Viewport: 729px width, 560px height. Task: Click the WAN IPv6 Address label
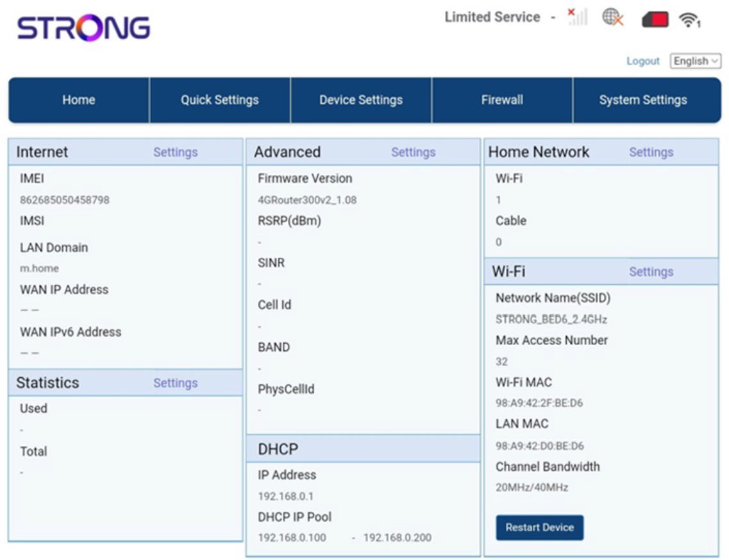tap(71, 332)
